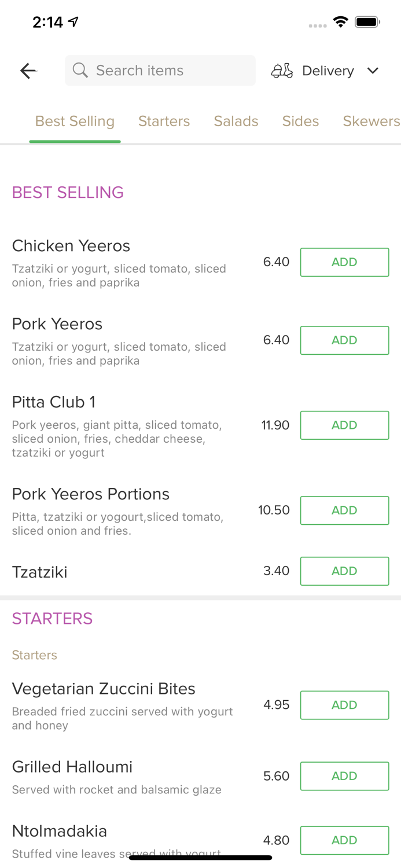
Task: Switch to the Starters tab
Action: tap(164, 121)
